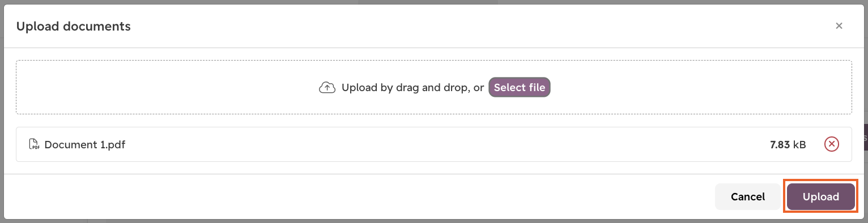The image size is (868, 223).
Task: Click the Upload button
Action: click(820, 196)
